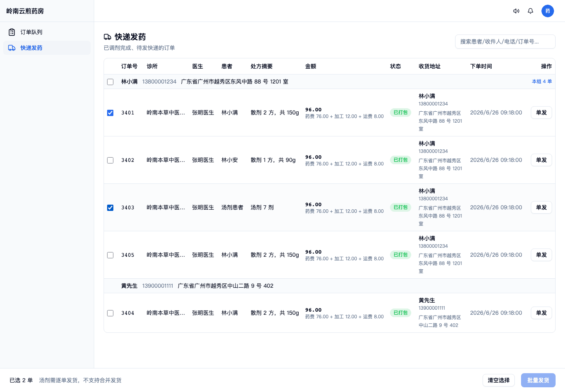Click the clipboard icon beside 订单队列

12,32
